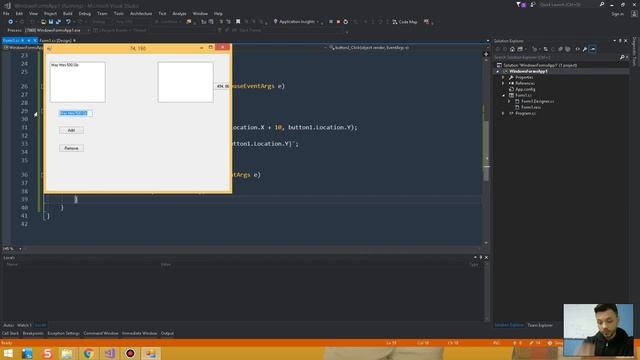Open the Project menu
640x360 pixels.
pos(50,13)
